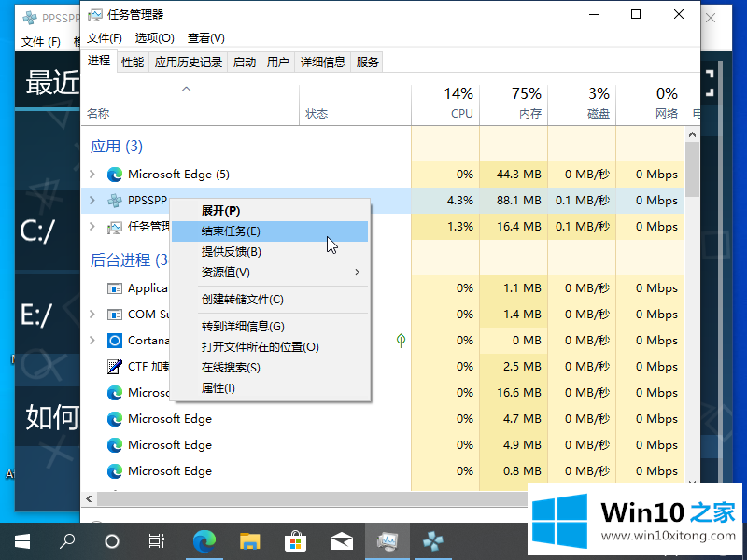Switch to PPSSPP via taskbar icon
747x560 pixels.
pos(433,541)
